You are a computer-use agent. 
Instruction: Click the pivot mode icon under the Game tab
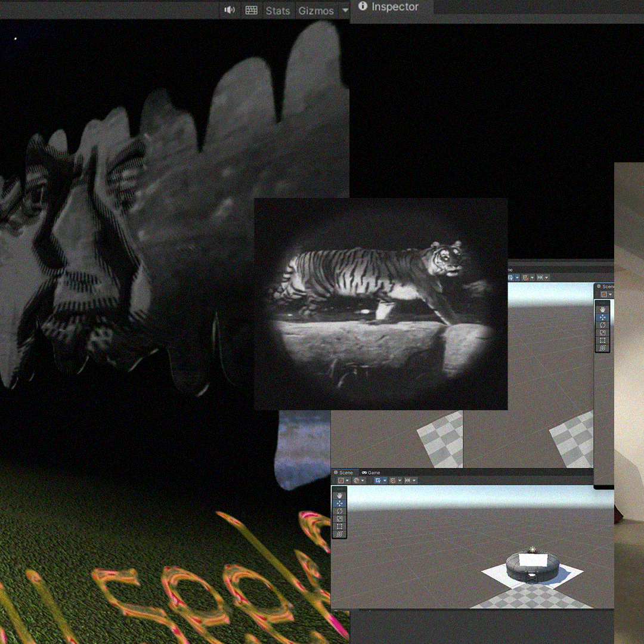[341, 481]
